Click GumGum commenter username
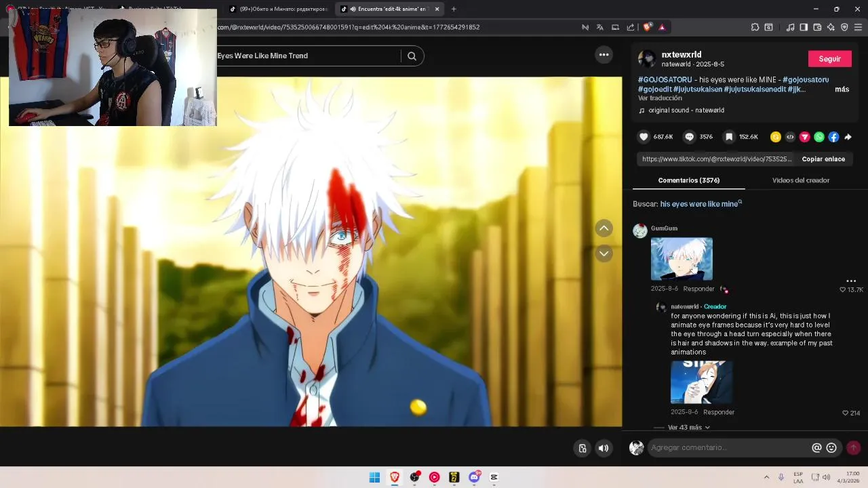 click(664, 228)
